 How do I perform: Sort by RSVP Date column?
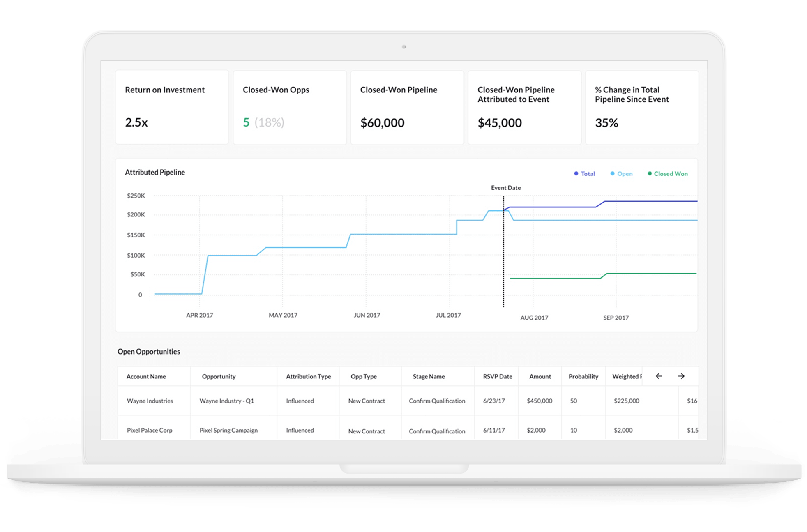(497, 376)
